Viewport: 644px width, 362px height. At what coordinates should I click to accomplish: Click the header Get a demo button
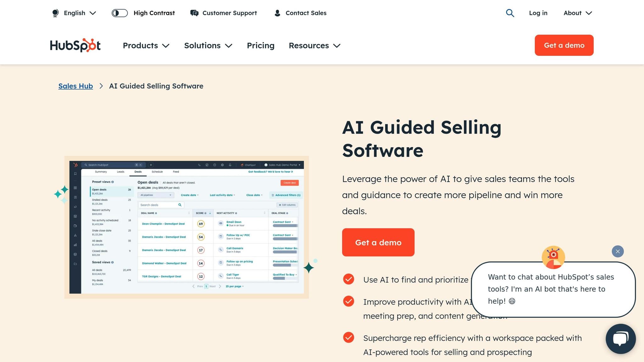[564, 45]
